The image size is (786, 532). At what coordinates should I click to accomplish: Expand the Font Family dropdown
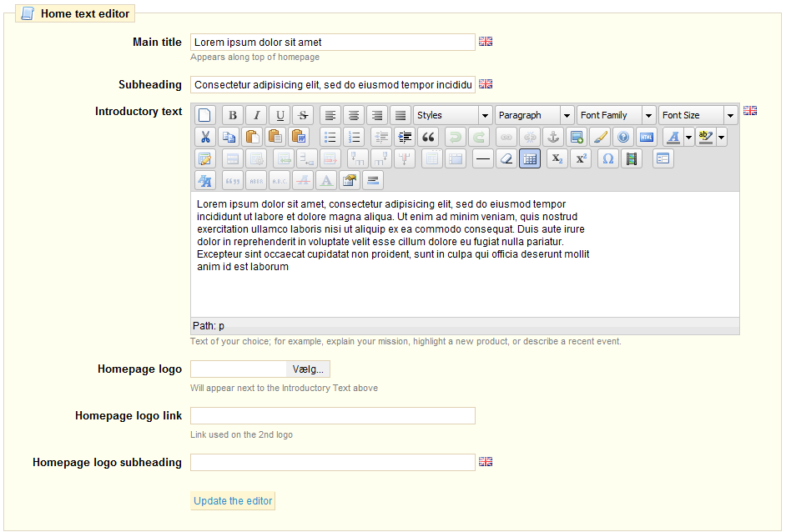click(x=616, y=115)
